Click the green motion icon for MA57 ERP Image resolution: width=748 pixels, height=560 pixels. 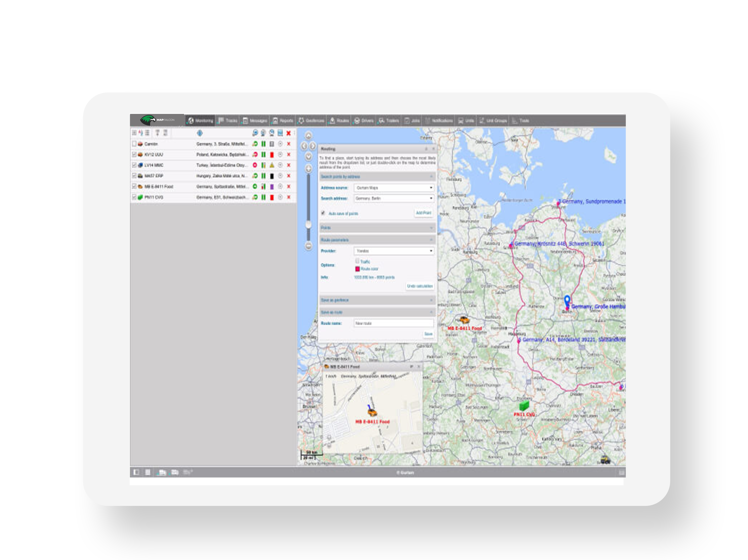[x=255, y=176]
